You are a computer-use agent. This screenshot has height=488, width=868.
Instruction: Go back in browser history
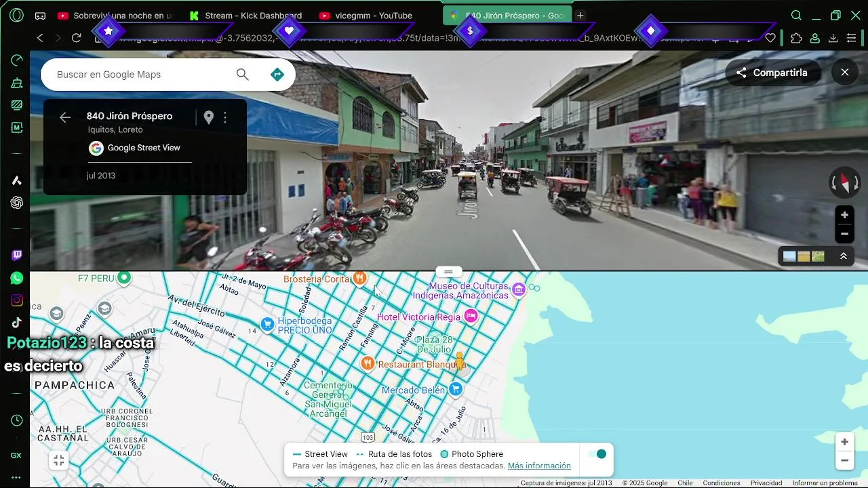(x=40, y=38)
